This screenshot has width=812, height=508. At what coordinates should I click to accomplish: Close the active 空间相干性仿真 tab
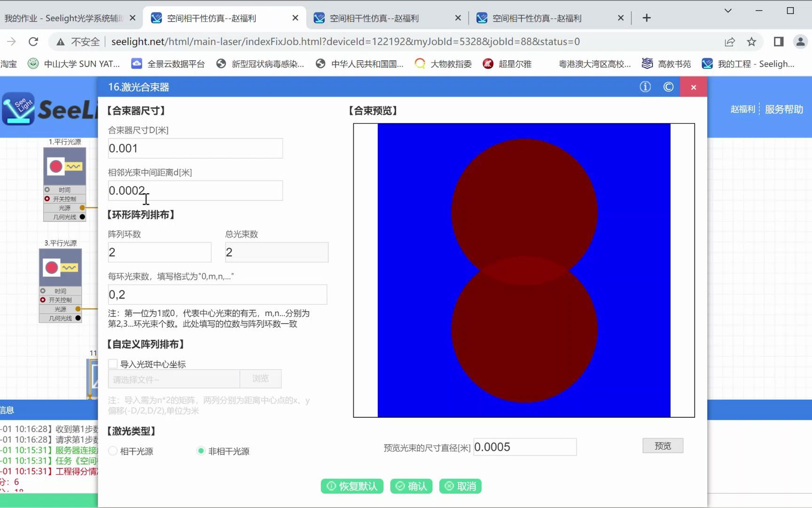[295, 18]
